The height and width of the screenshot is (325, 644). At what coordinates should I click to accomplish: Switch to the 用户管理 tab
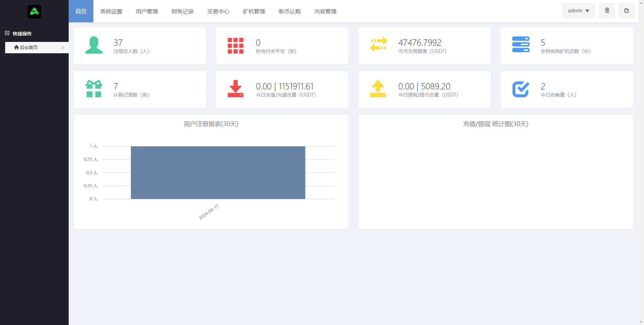(x=147, y=11)
